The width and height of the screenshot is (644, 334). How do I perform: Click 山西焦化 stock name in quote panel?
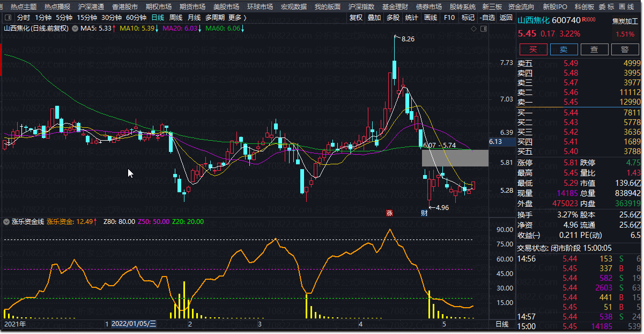(534, 21)
